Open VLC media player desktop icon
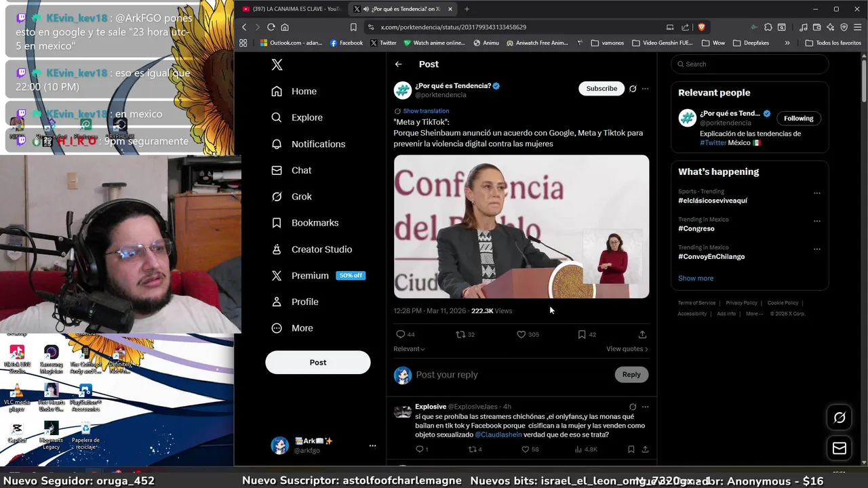This screenshot has width=868, height=488. click(17, 399)
